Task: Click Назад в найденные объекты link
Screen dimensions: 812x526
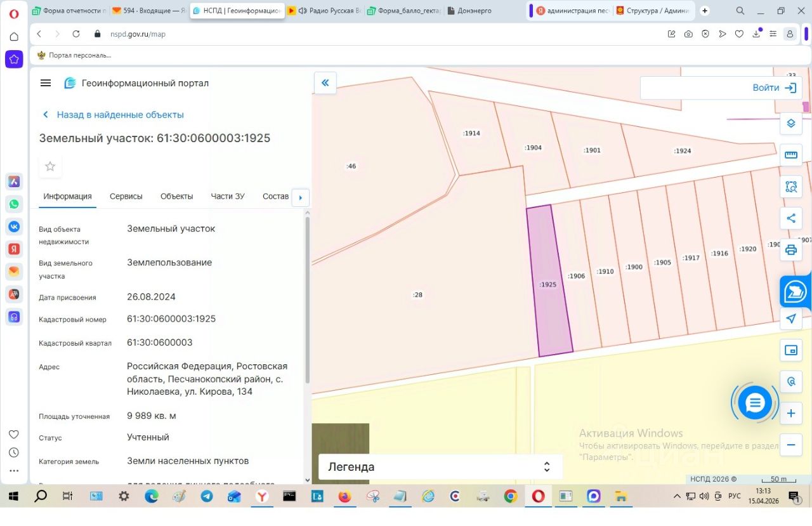Action: click(x=113, y=115)
